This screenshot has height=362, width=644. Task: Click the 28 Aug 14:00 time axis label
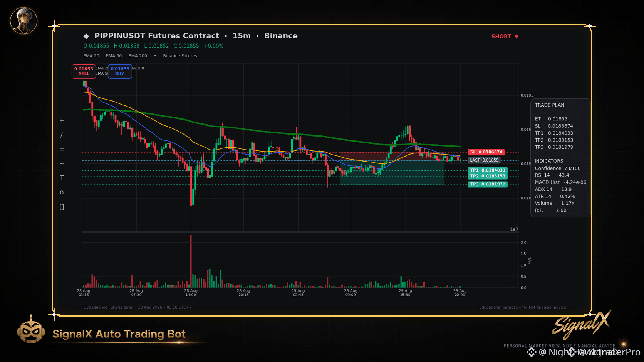[x=191, y=293]
